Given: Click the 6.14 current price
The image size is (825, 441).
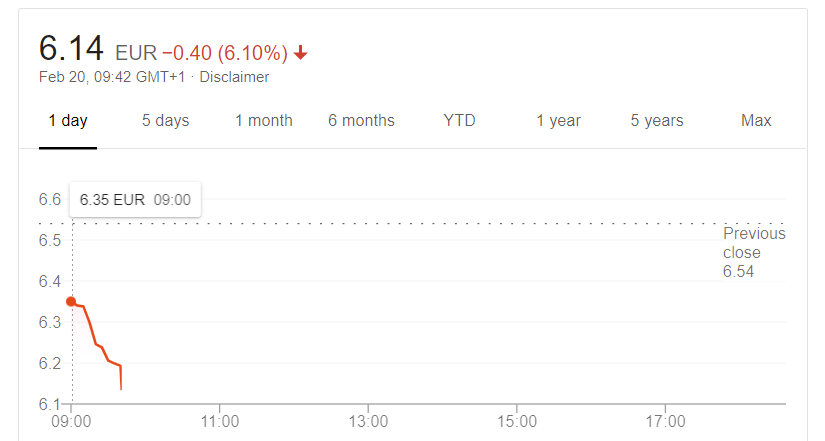Looking at the screenshot, I should point(71,48).
